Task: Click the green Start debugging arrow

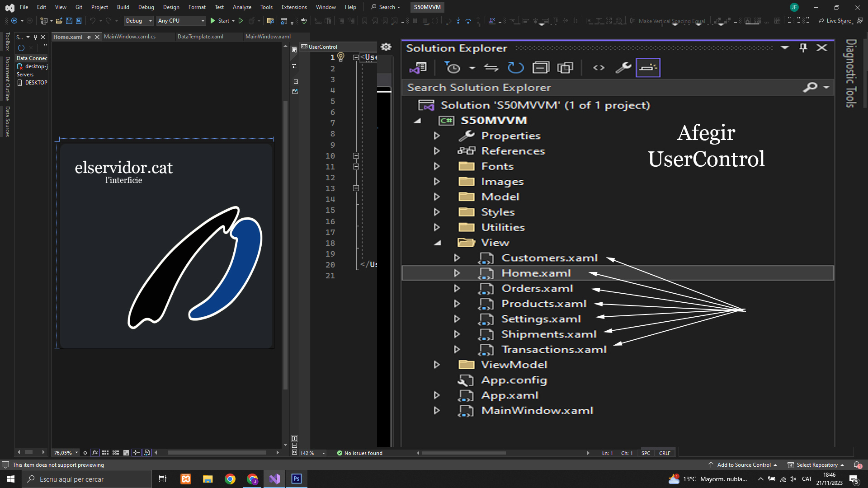Action: coord(213,21)
